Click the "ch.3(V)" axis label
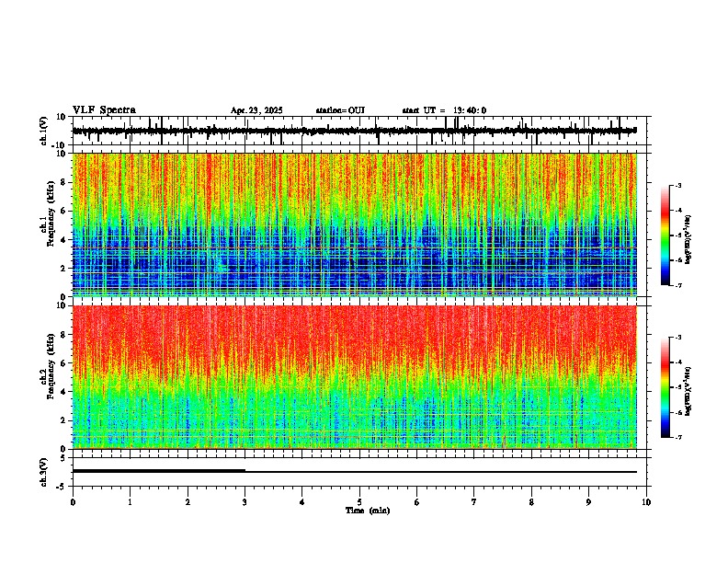The height and width of the screenshot is (563, 728). pyautogui.click(x=44, y=472)
